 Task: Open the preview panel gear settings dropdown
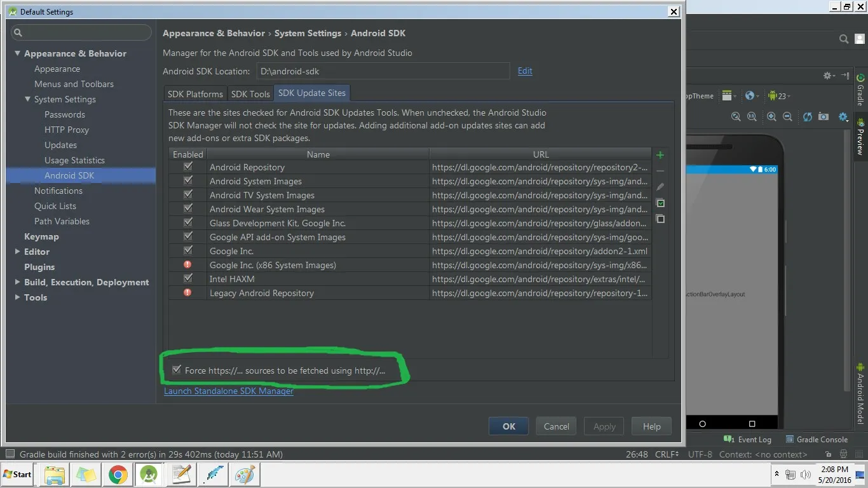(x=829, y=76)
